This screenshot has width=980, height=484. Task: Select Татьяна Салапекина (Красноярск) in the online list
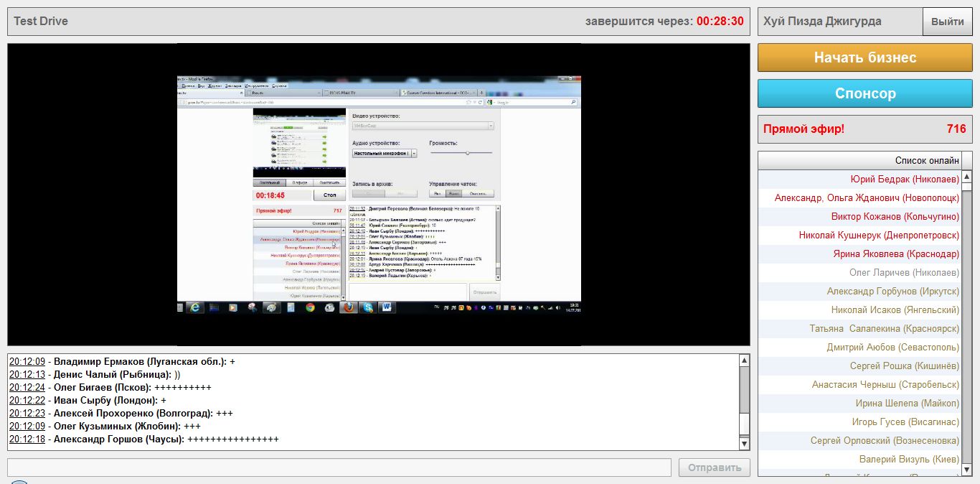tap(884, 329)
